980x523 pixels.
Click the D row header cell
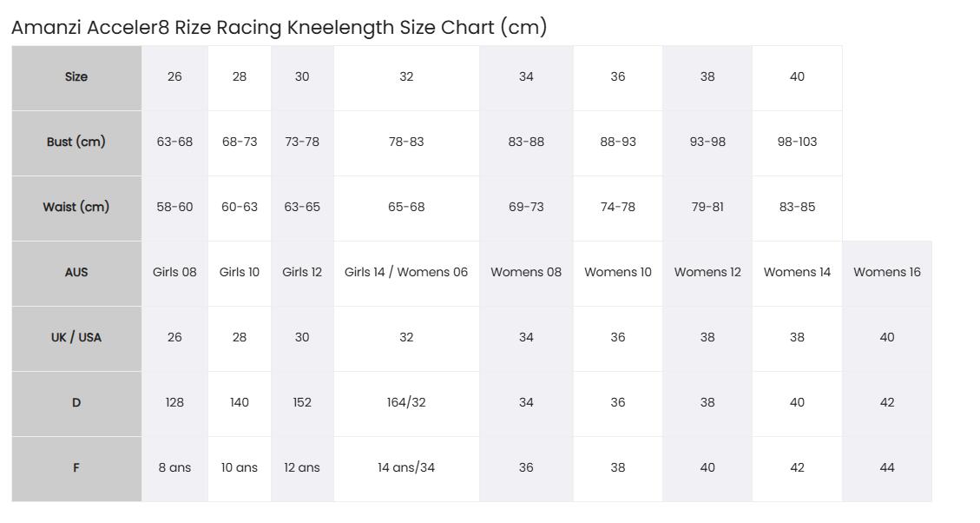coord(76,403)
